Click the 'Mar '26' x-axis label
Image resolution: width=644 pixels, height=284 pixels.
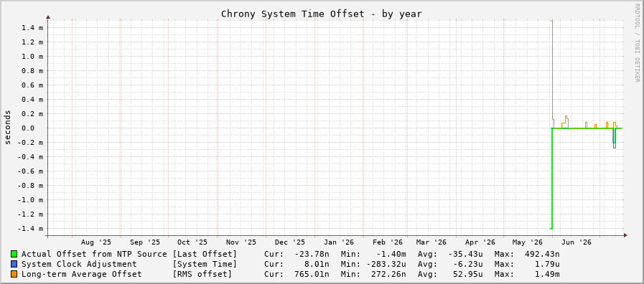coord(431,242)
